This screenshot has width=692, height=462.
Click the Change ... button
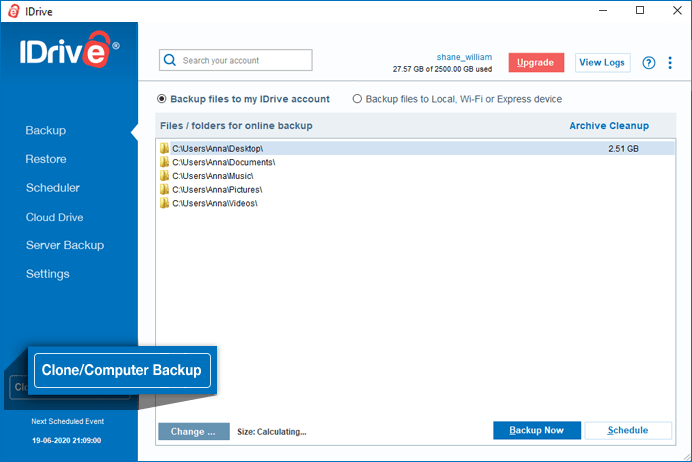coord(194,432)
